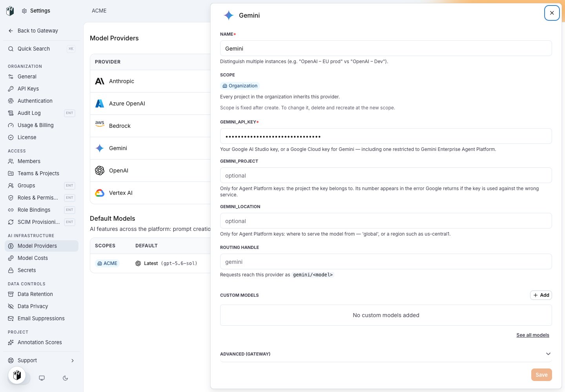565x392 pixels.
Task: Close the Gemini provider panel
Action: (552, 13)
